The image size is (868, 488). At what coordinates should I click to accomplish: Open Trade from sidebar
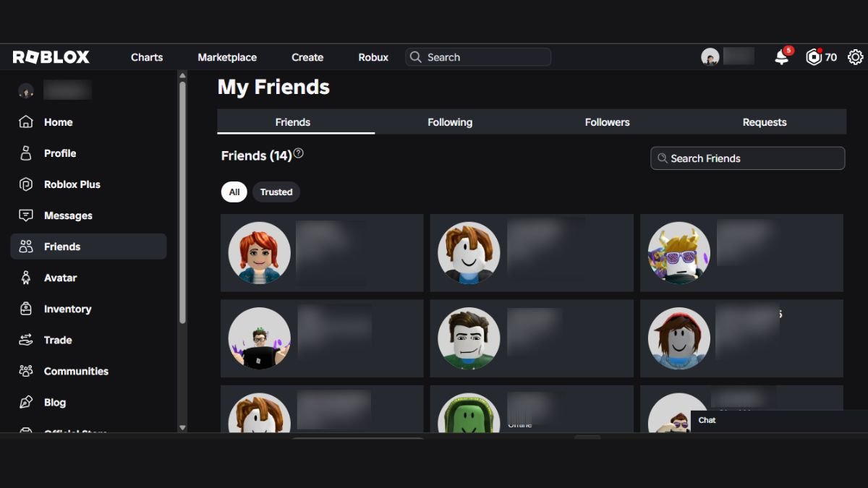58,340
